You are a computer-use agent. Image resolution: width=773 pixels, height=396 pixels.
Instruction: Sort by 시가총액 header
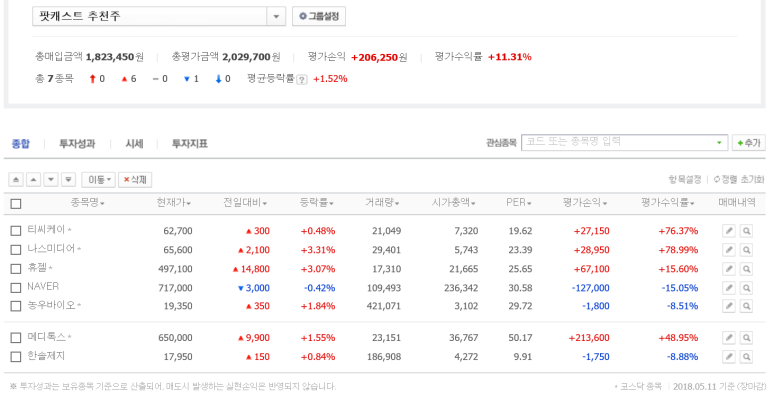pos(454,203)
